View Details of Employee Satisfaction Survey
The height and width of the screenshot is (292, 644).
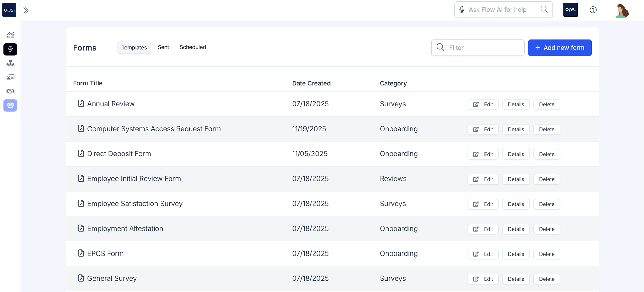coord(516,204)
